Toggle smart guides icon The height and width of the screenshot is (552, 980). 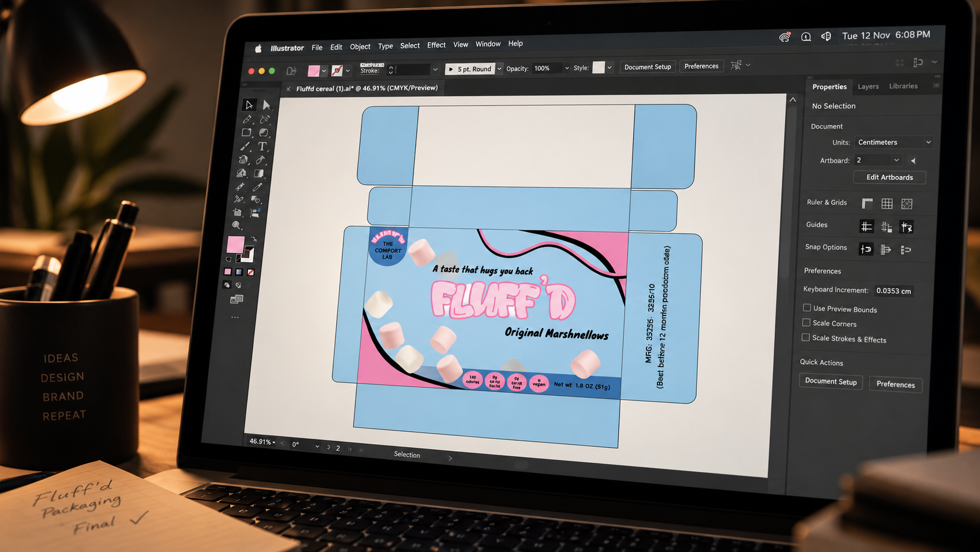pyautogui.click(x=906, y=227)
